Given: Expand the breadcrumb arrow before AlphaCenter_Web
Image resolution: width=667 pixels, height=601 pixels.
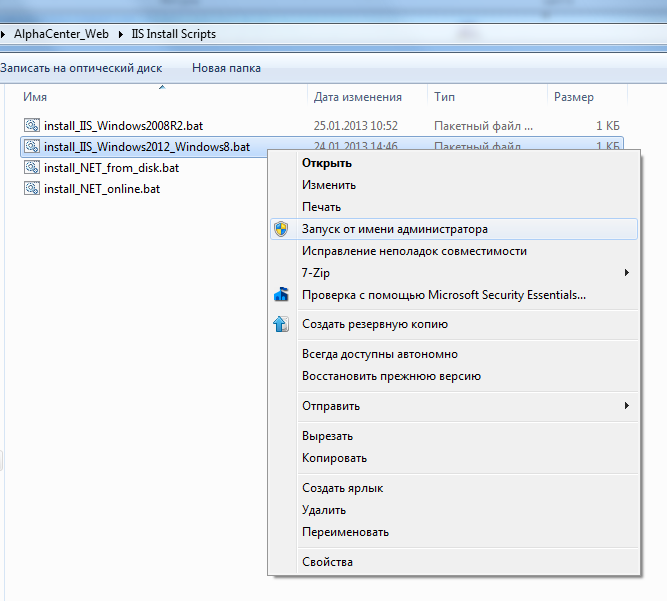Looking at the screenshot, I should [3, 34].
